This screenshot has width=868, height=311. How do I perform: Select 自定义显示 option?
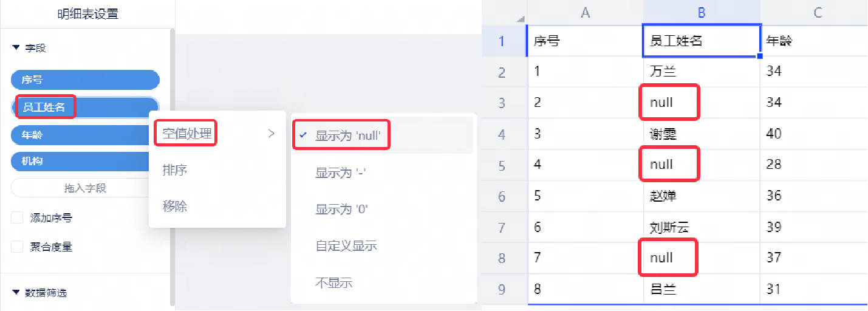[346, 246]
